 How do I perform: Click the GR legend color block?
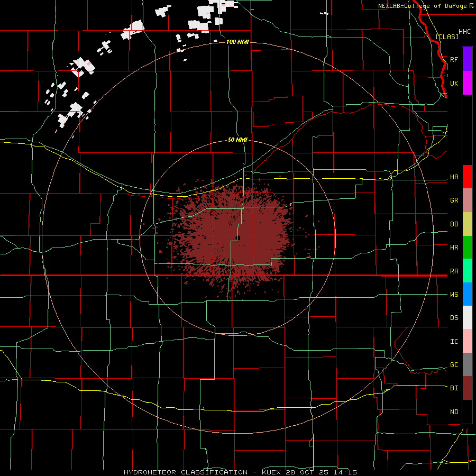(467, 200)
